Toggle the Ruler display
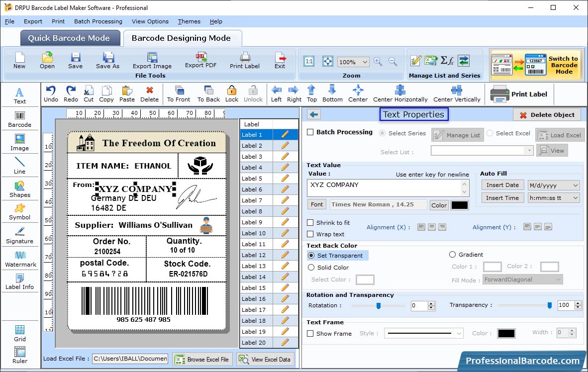 (x=19, y=355)
